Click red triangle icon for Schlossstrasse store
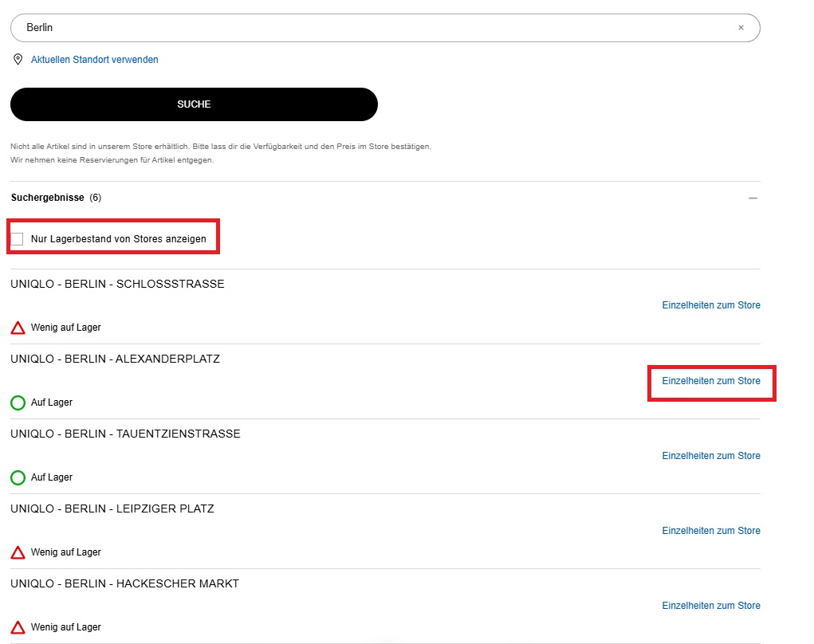The height and width of the screenshot is (644, 814). [18, 328]
